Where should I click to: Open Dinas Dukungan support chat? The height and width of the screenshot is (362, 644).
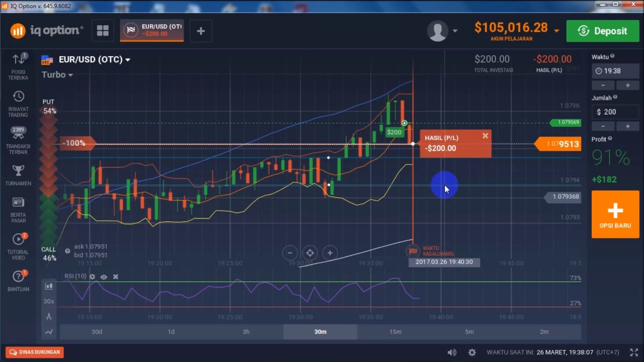pos(35,352)
